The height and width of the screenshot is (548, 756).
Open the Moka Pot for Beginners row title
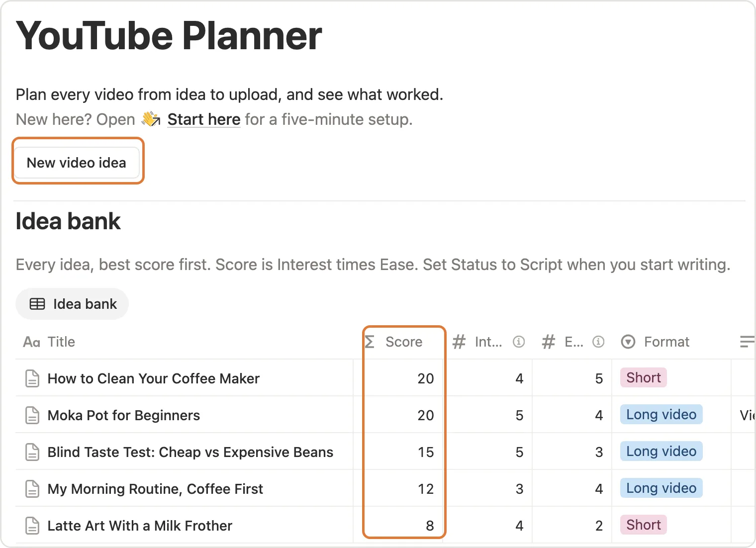click(x=124, y=415)
